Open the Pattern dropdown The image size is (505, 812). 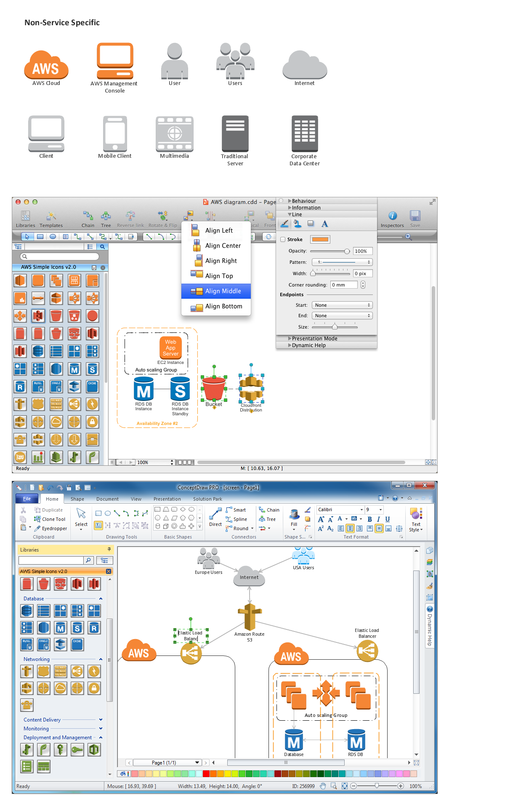click(342, 262)
